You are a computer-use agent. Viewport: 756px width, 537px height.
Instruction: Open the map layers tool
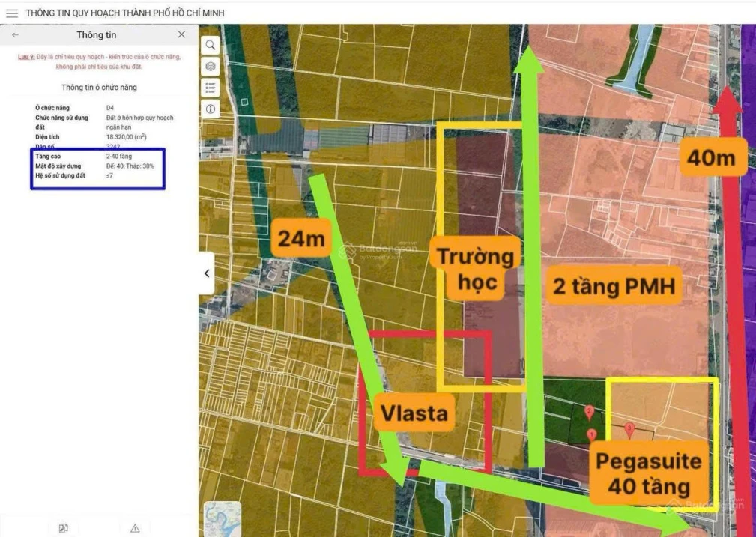[x=211, y=67]
